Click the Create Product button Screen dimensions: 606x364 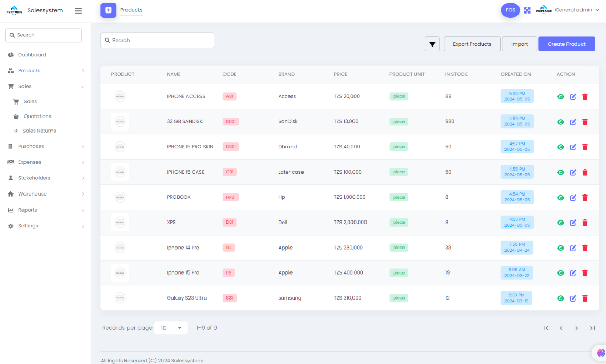(x=566, y=44)
